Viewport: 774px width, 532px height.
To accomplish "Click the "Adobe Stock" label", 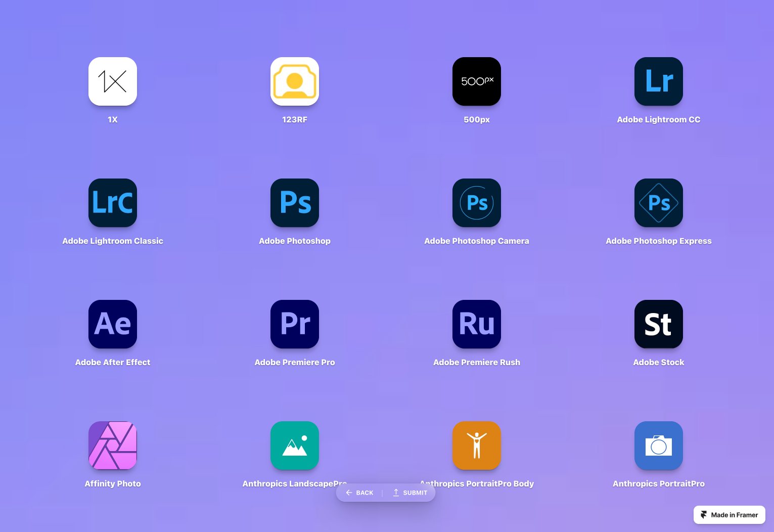I will coord(659,363).
